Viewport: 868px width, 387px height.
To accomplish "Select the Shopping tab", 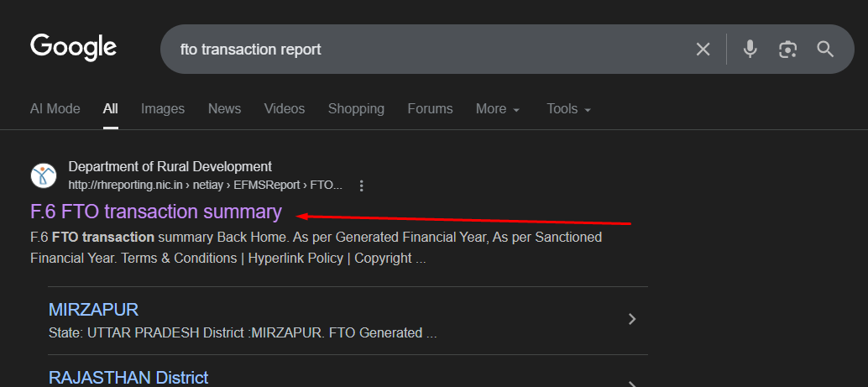I will coord(356,109).
